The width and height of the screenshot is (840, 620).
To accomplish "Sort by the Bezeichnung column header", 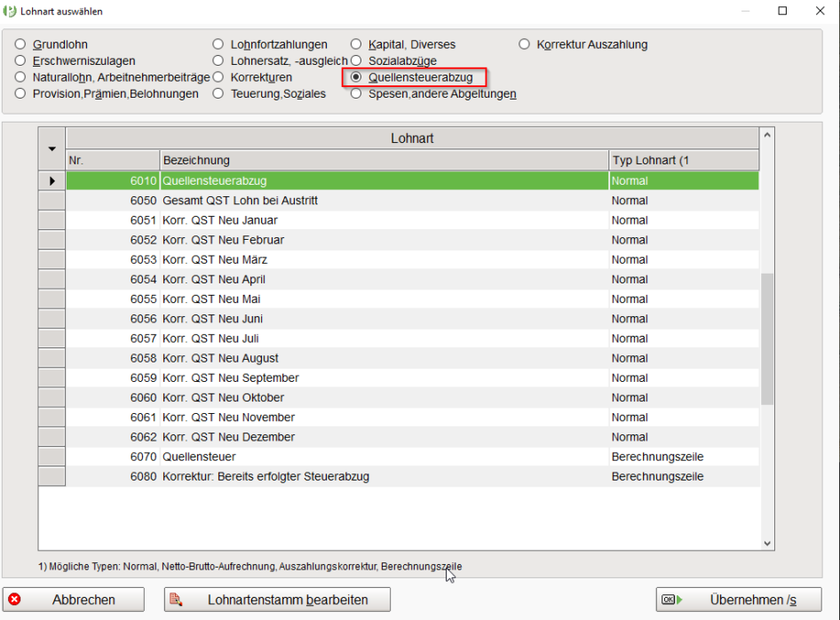I will 384,160.
